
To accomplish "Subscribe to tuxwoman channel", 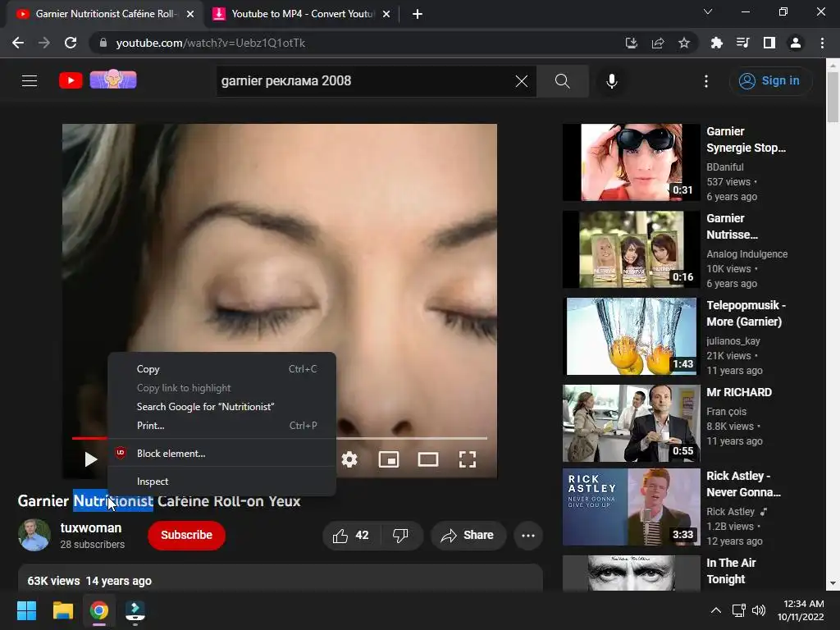I will [x=186, y=535].
